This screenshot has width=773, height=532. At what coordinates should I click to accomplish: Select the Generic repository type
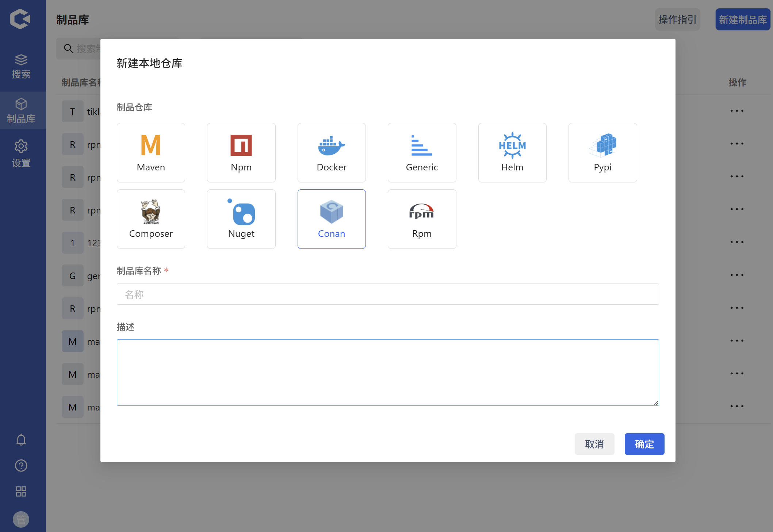422,153
